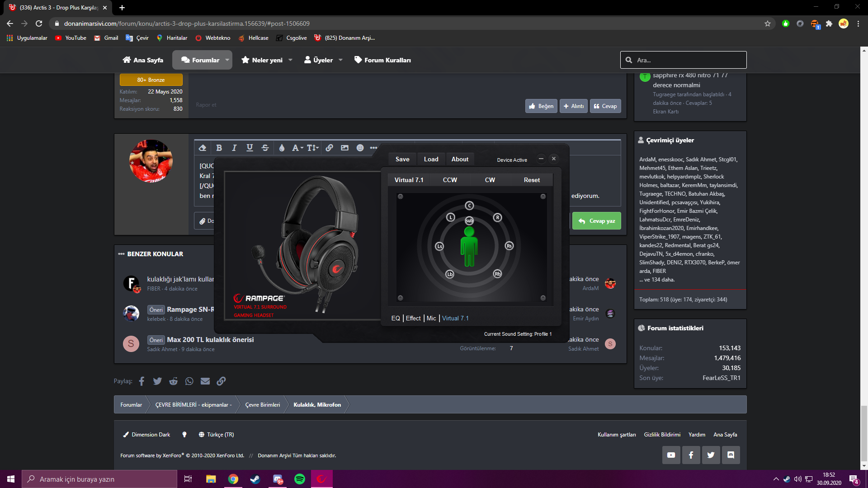Open the smiley emoji picker

coord(360,148)
